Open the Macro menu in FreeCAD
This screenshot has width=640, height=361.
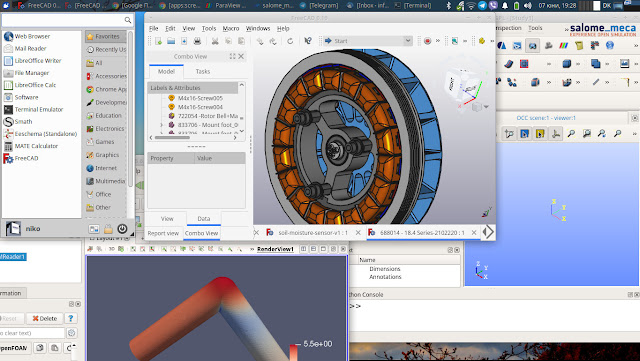coord(231,28)
